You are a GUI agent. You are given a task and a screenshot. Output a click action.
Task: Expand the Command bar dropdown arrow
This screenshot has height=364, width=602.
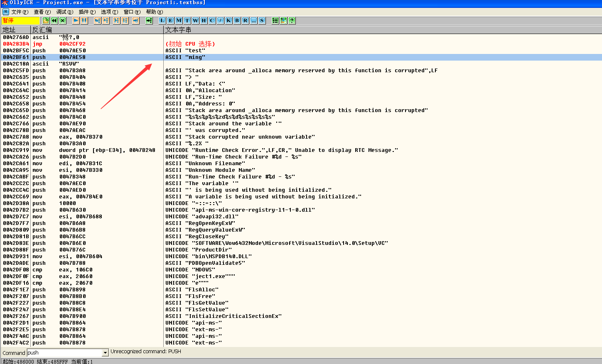point(105,353)
